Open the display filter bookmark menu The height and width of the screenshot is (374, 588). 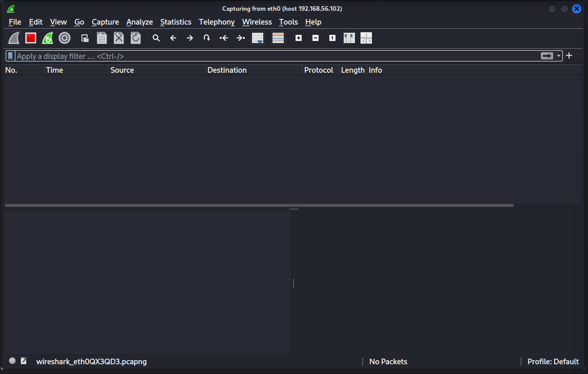[x=10, y=56]
